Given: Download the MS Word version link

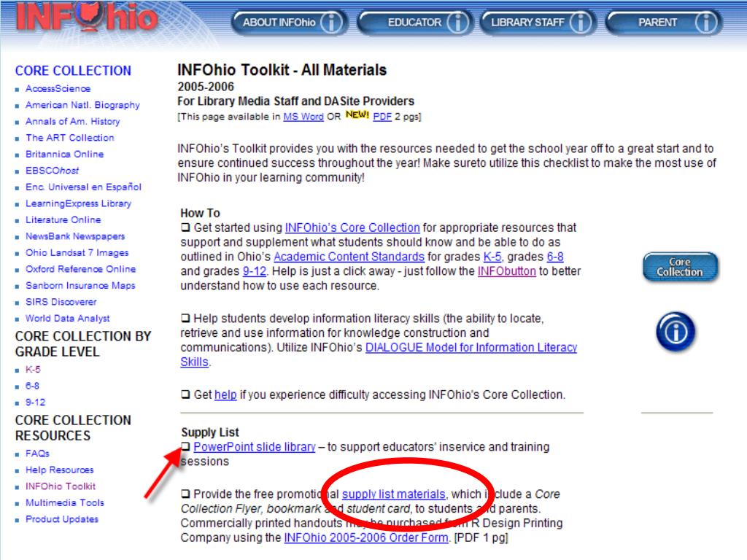Looking at the screenshot, I should 303,117.
